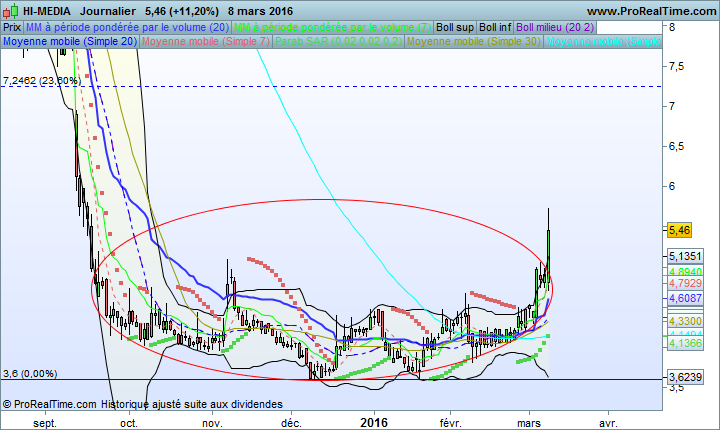The image size is (720, 430).
Task: Click the © ProRealTime.com copyright notice
Action: [51, 404]
